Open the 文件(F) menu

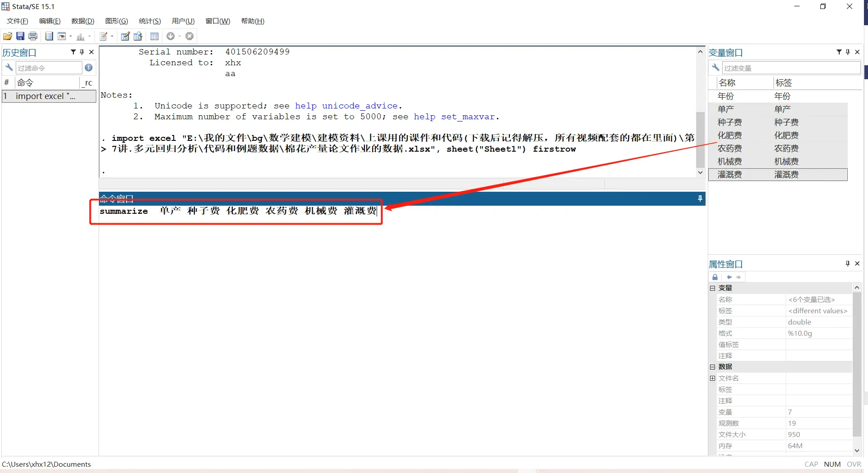pyautogui.click(x=18, y=21)
